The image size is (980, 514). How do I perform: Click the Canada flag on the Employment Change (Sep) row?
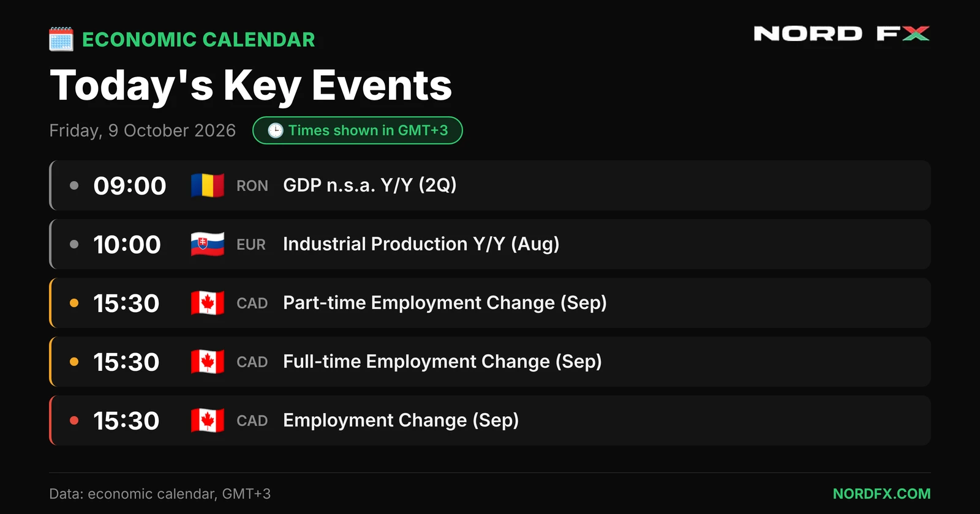pyautogui.click(x=207, y=420)
